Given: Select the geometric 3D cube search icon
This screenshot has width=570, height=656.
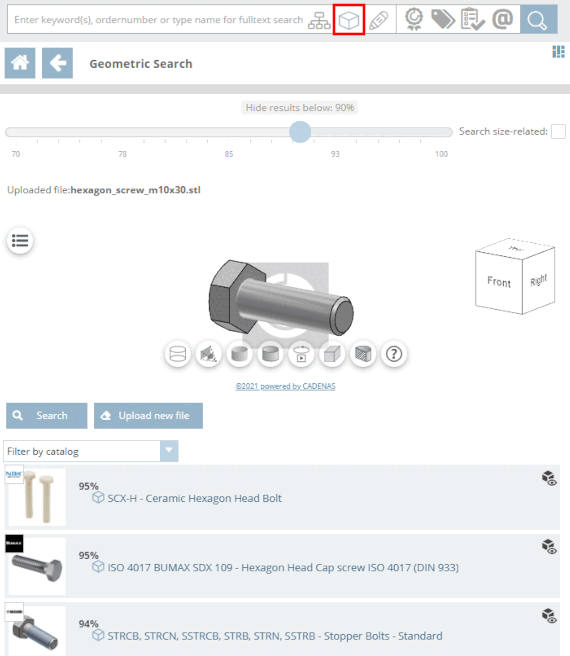Looking at the screenshot, I should (349, 20).
